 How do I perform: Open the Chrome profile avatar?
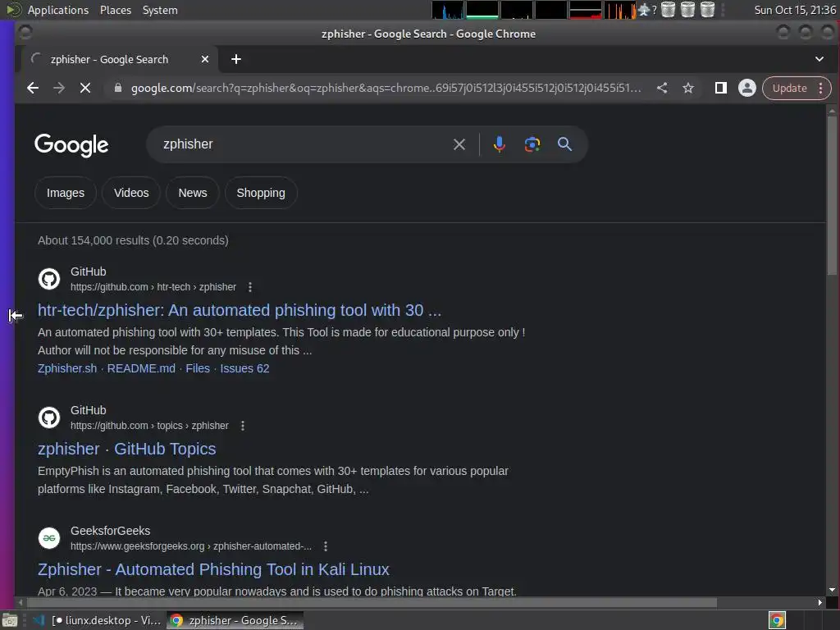click(746, 88)
